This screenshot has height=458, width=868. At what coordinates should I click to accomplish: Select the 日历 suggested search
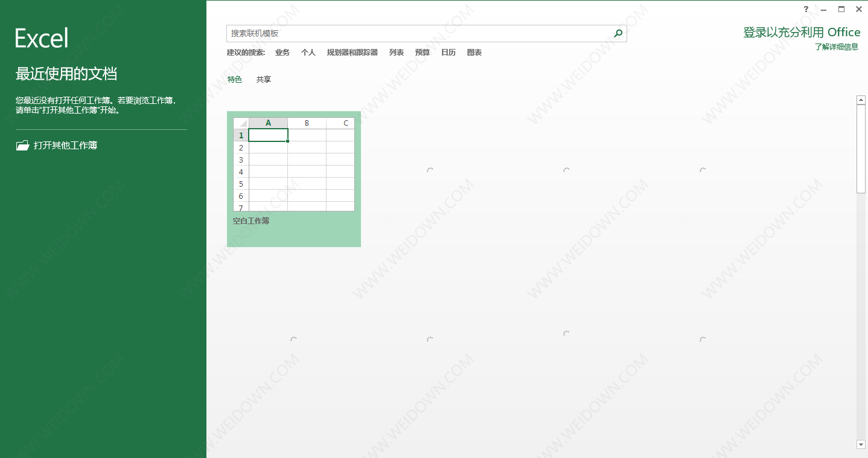click(x=448, y=53)
